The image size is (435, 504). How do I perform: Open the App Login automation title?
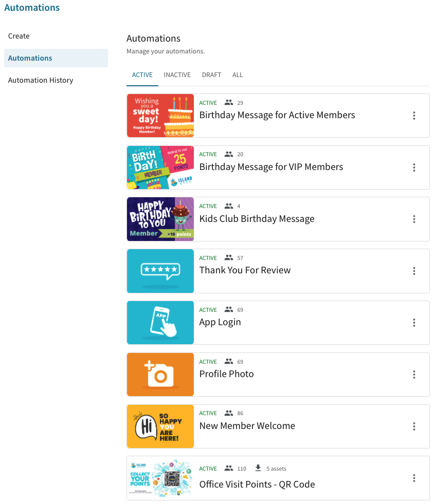(220, 322)
